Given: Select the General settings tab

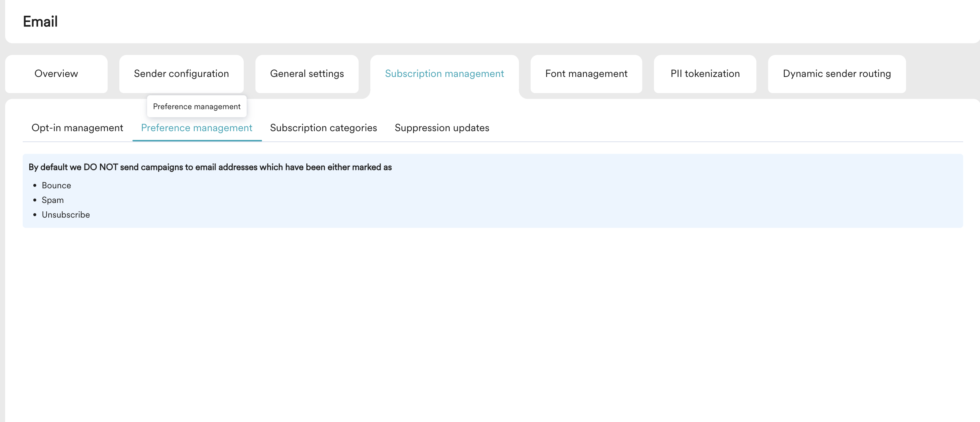Looking at the screenshot, I should (x=307, y=74).
